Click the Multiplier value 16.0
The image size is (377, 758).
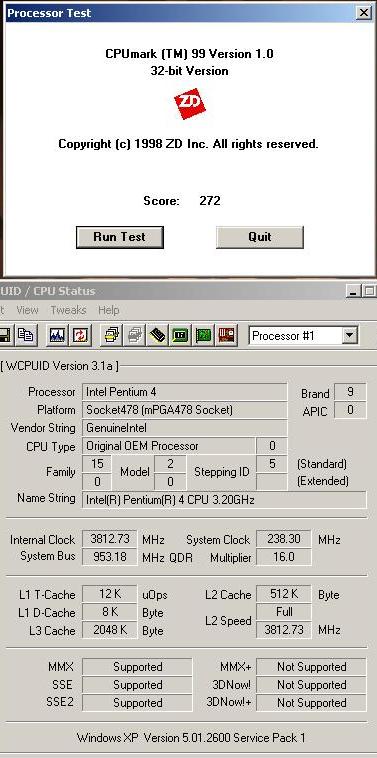click(284, 557)
